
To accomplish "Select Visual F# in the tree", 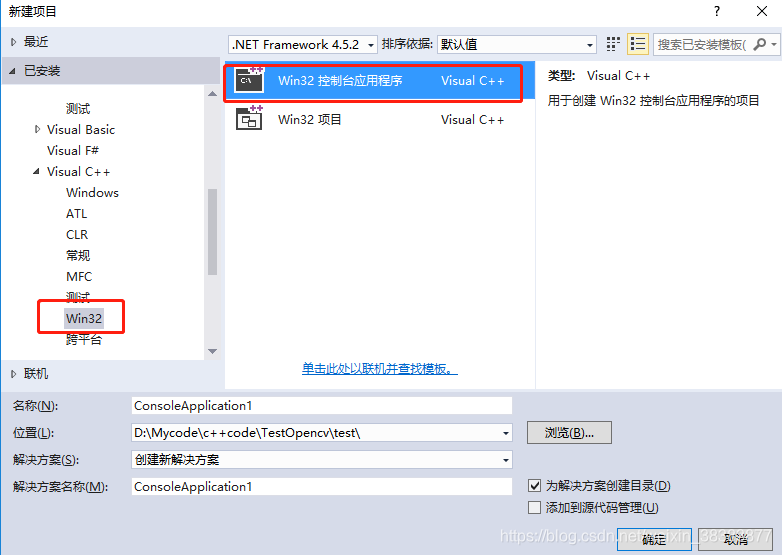I will click(x=73, y=150).
